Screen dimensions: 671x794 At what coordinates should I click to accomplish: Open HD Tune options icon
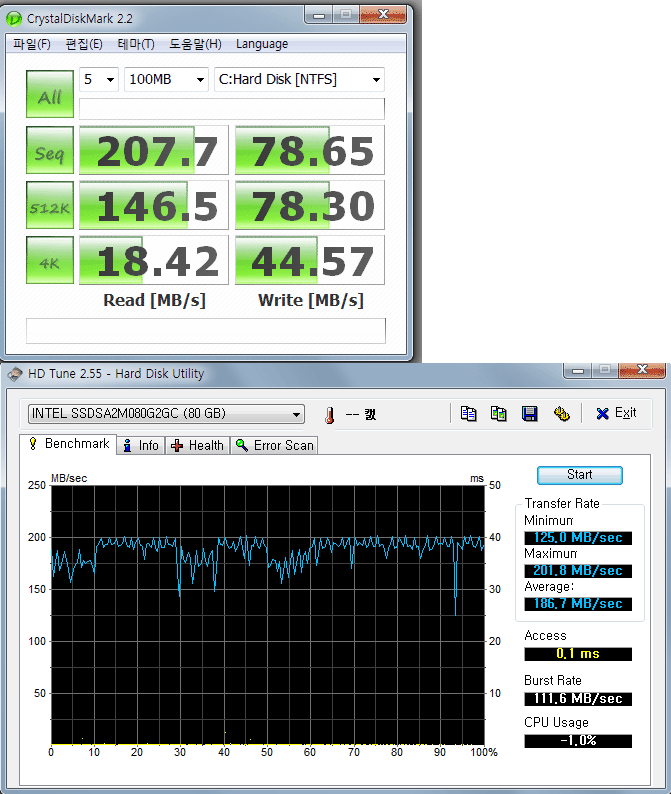coord(562,414)
